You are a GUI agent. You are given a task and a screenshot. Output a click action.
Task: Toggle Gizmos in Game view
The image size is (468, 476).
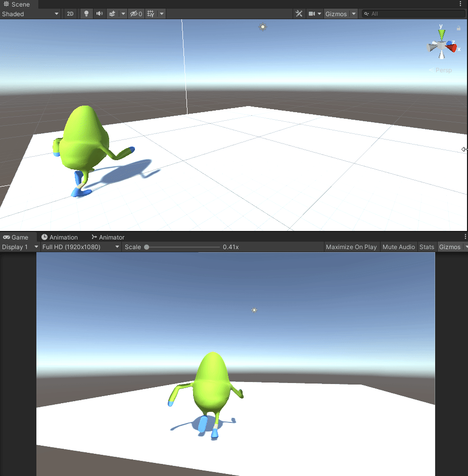coord(450,247)
